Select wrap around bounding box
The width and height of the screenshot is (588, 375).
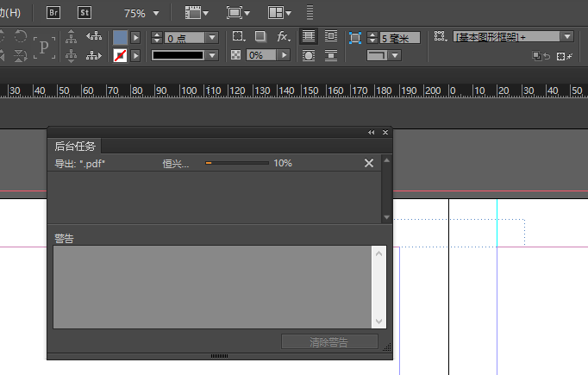click(x=331, y=36)
